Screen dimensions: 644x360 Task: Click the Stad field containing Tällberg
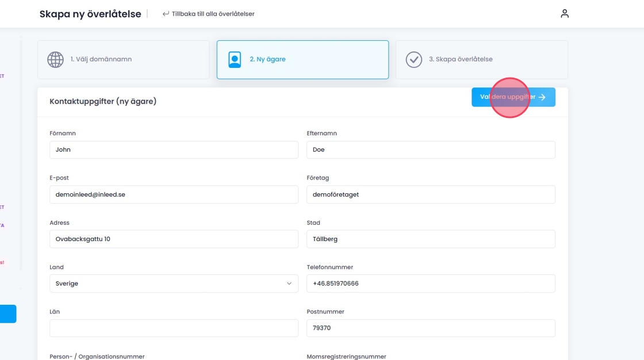tap(431, 239)
